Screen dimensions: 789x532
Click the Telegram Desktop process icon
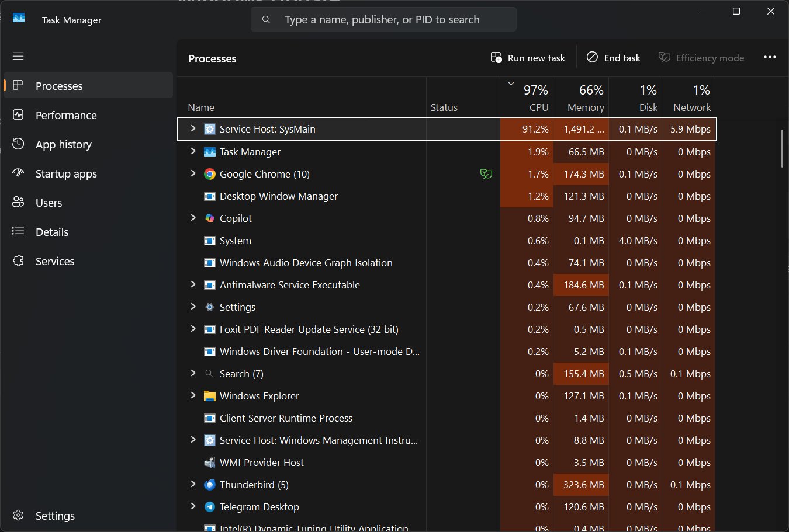[209, 507]
